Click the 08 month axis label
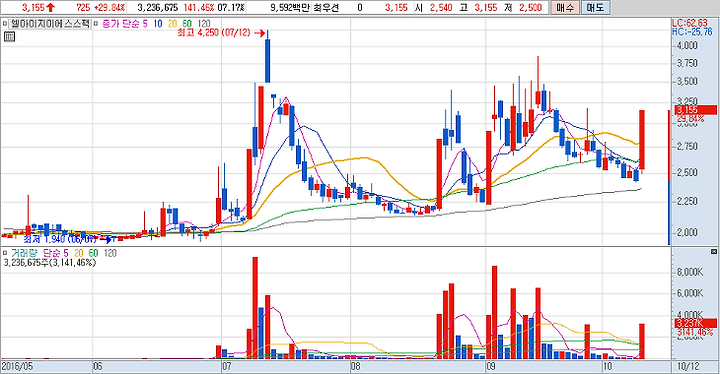The width and height of the screenshot is (720, 374). [x=355, y=367]
